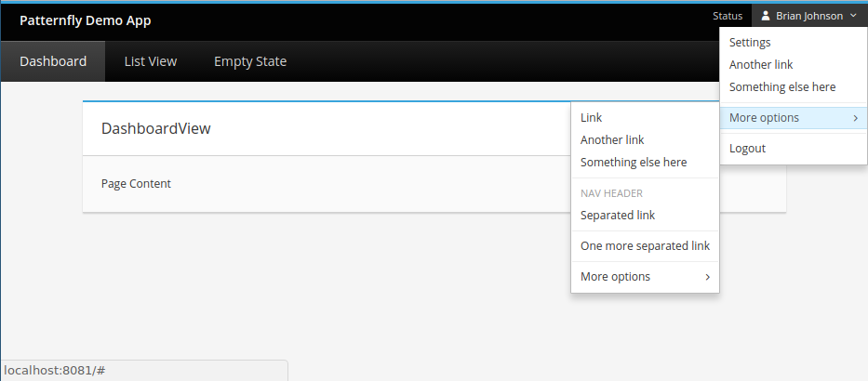Collapse the Brian Johnson dropdown caret
Viewport: 868px width, 381px height.
(853, 16)
